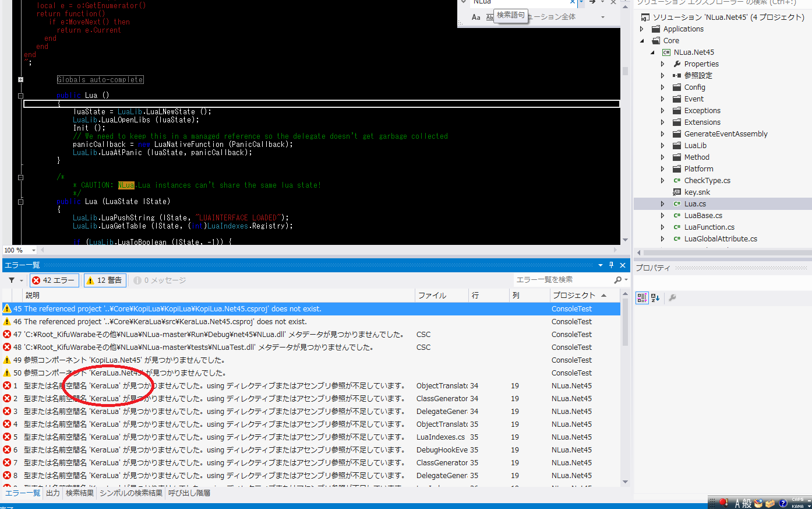Expand the Applications folder in Solution Explorer
Image resolution: width=812 pixels, height=509 pixels.
tap(642, 29)
